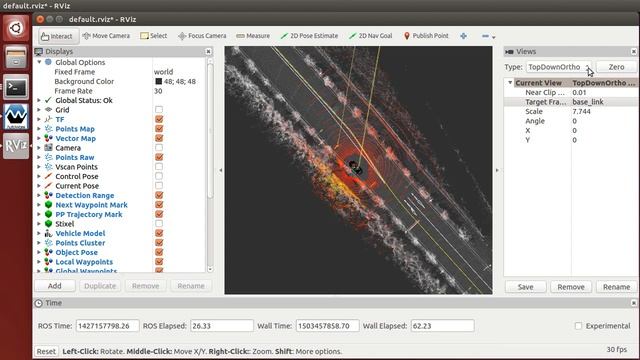Click the Vehicle Model display icon

pyautogui.click(x=48, y=233)
